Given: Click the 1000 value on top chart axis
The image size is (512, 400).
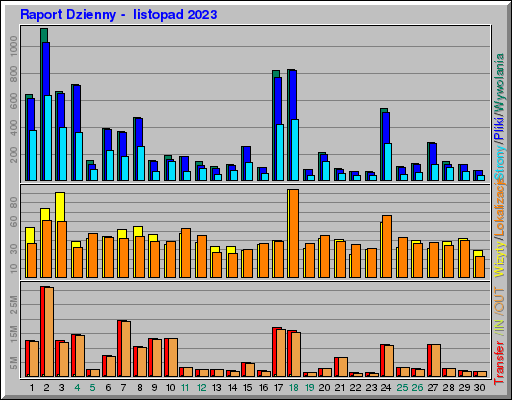Looking at the screenshot, I should 14,46.
